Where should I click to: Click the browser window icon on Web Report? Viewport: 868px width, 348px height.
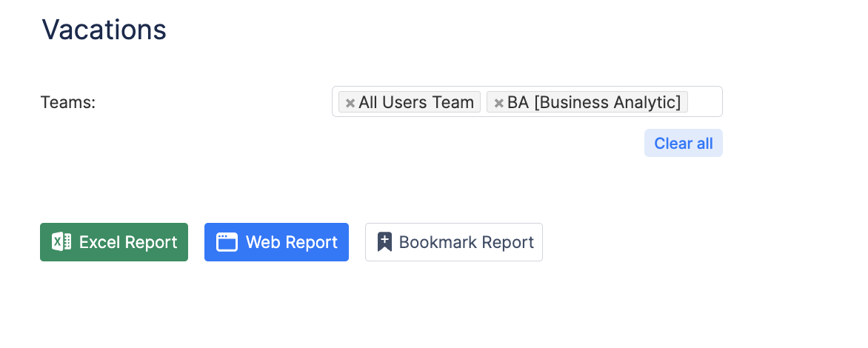227,242
